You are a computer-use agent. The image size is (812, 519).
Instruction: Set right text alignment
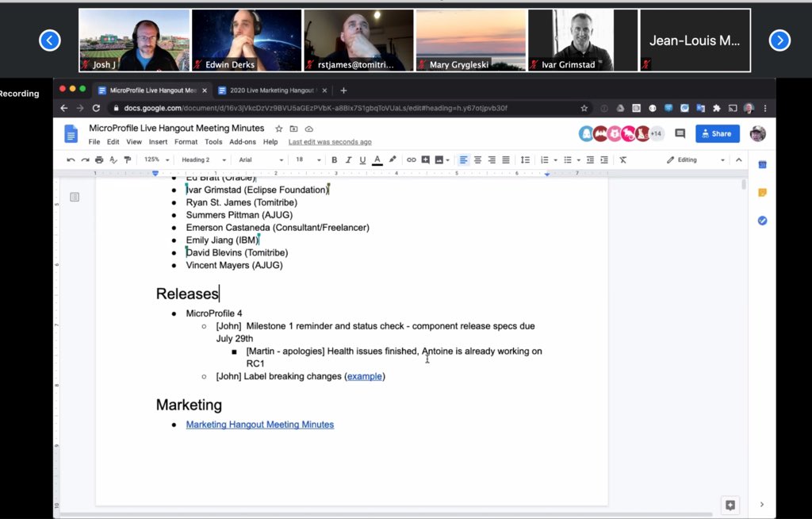click(492, 160)
